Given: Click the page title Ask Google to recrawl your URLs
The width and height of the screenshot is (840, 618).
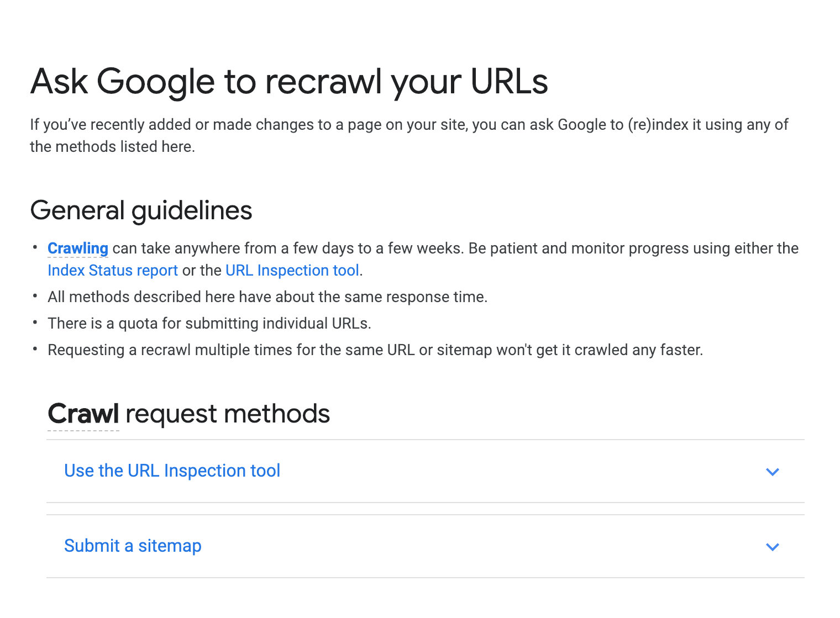Looking at the screenshot, I should (289, 81).
